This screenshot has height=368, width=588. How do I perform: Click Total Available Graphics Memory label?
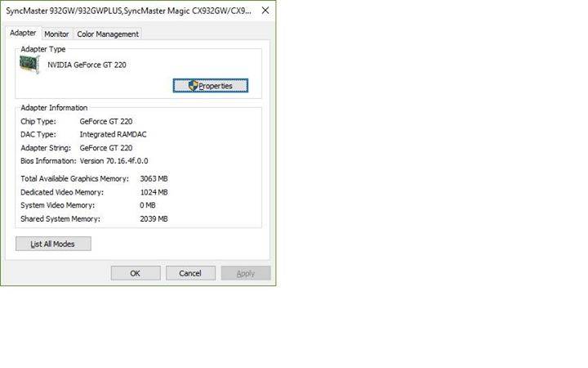coord(74,179)
